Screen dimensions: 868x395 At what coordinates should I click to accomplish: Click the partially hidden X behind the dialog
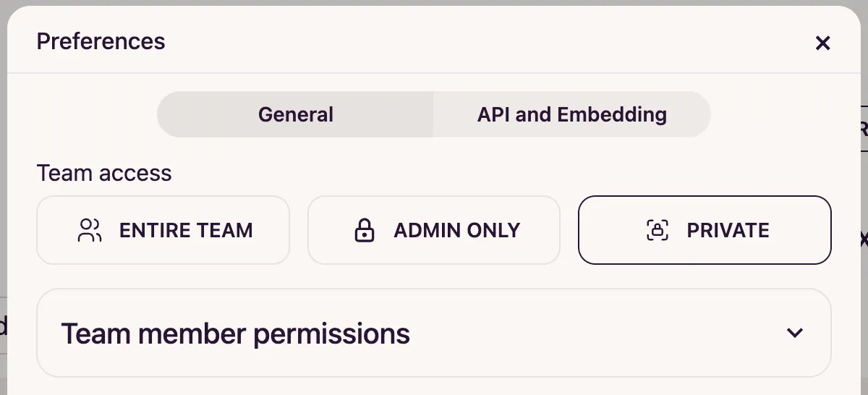(864, 239)
